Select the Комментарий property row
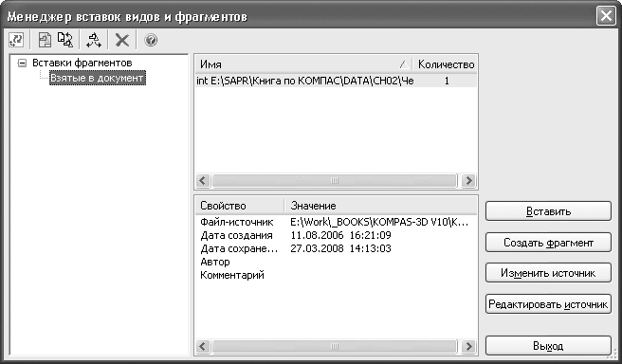Viewport: 622px width, 364px height. (337, 275)
